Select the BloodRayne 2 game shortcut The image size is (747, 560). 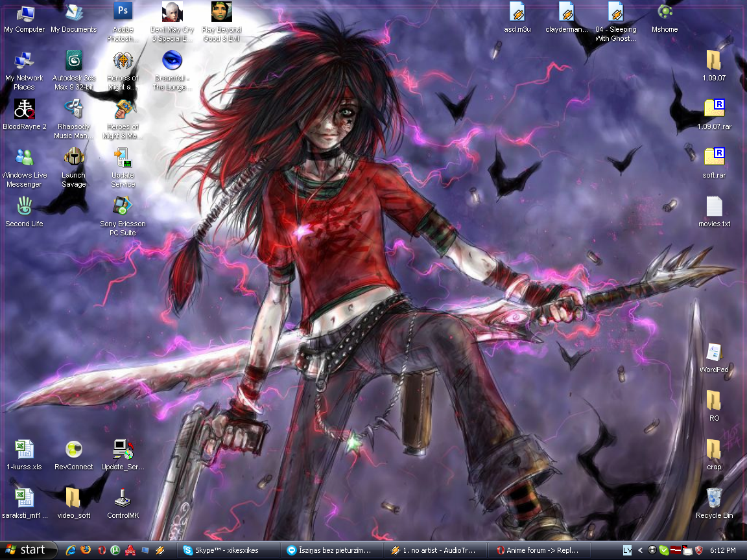(x=24, y=115)
